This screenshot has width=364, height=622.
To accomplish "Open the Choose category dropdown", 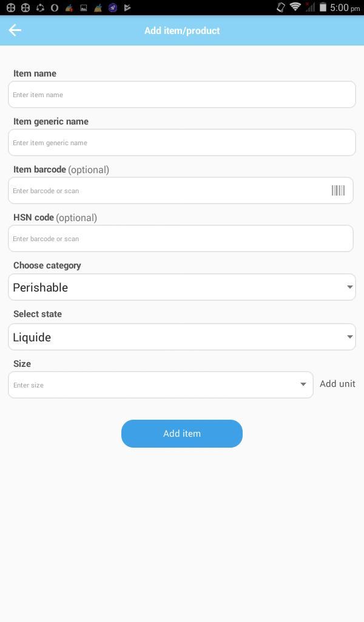I will coord(181,287).
